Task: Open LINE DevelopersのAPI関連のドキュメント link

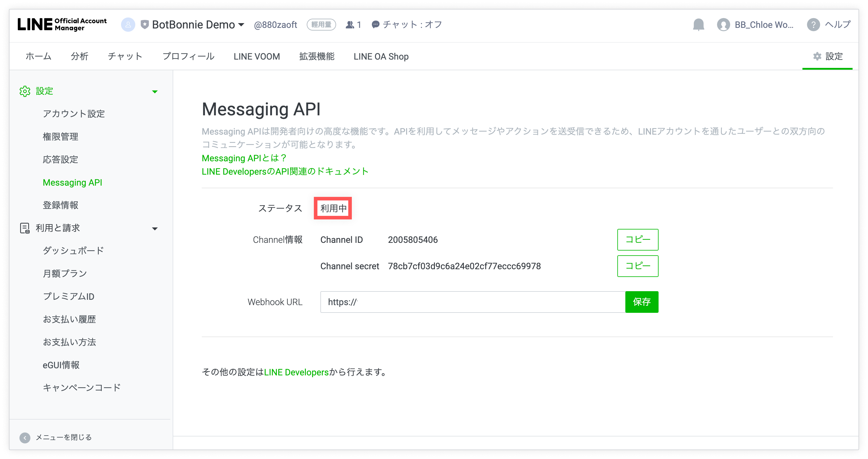Action: tap(285, 171)
